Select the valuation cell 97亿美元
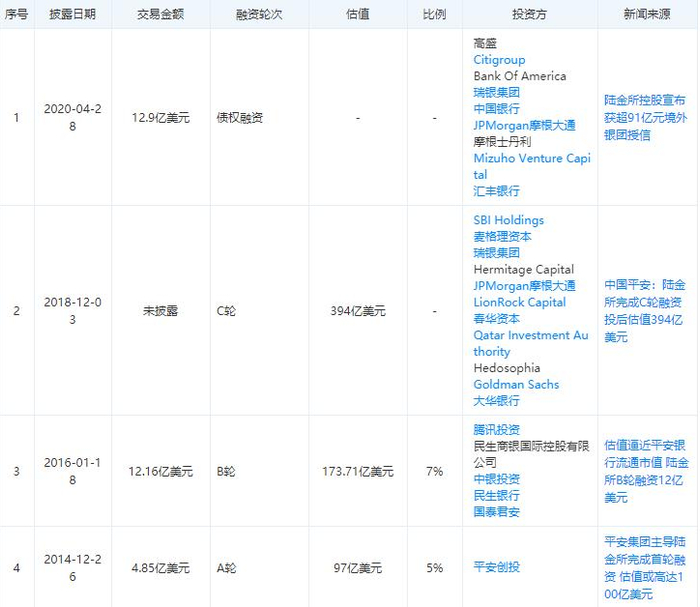This screenshot has height=607, width=700. [x=358, y=568]
